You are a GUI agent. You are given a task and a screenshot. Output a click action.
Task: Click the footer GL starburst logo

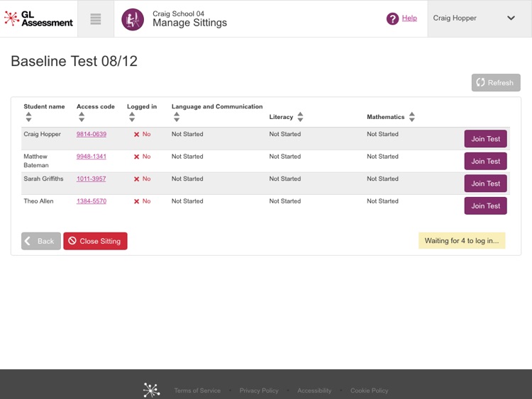pos(151,390)
